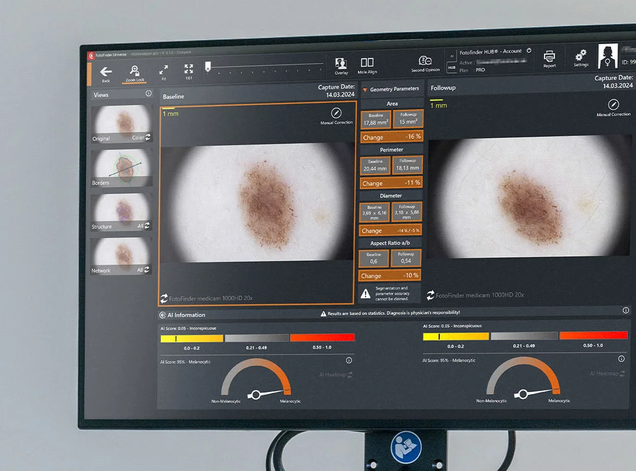Select the Fit view icon
Screen dimensions: 636x471
coord(164,70)
